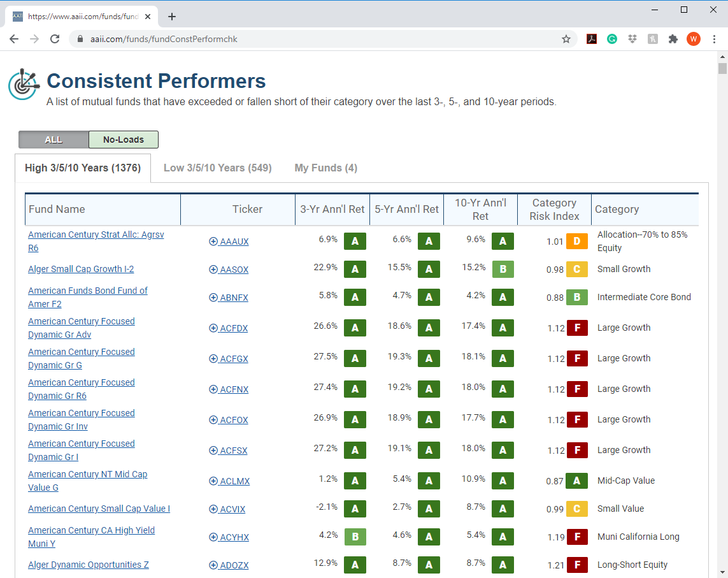
Task: Add ACFGX with its plus icon
Action: [x=213, y=359]
